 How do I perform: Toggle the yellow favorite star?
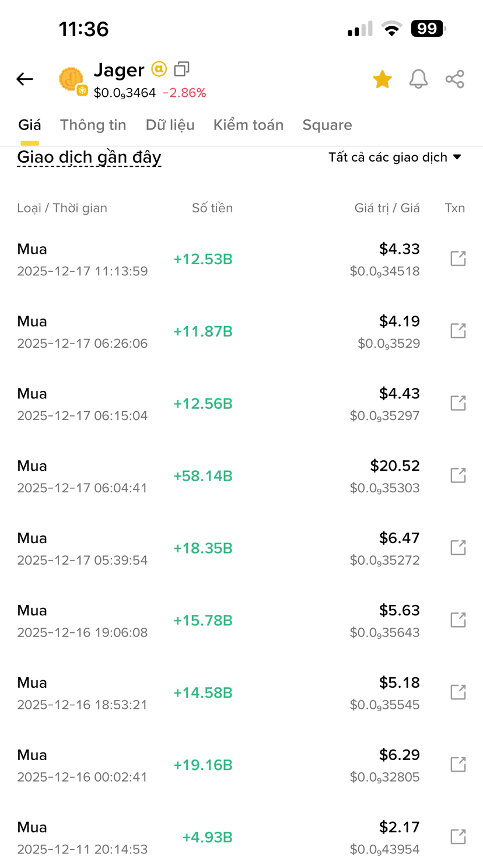382,79
